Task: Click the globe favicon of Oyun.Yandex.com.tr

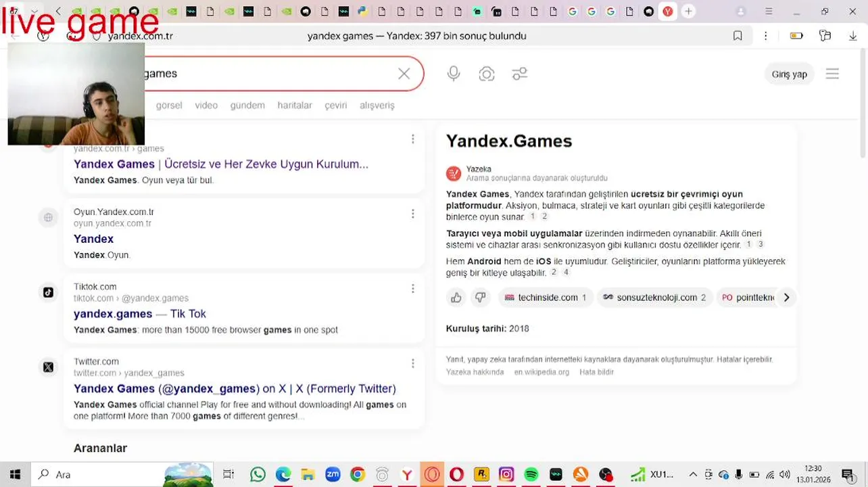Action: (48, 217)
